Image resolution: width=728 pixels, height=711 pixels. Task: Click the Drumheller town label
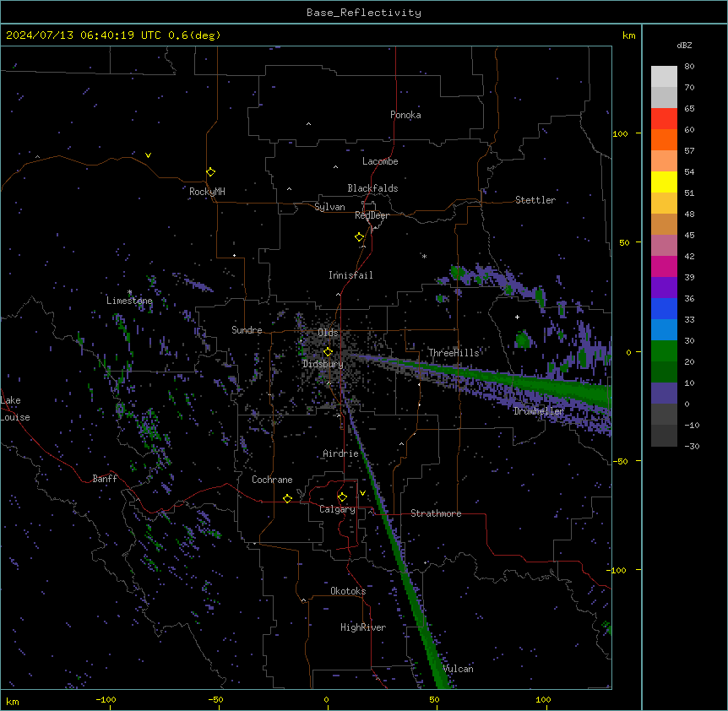point(539,411)
